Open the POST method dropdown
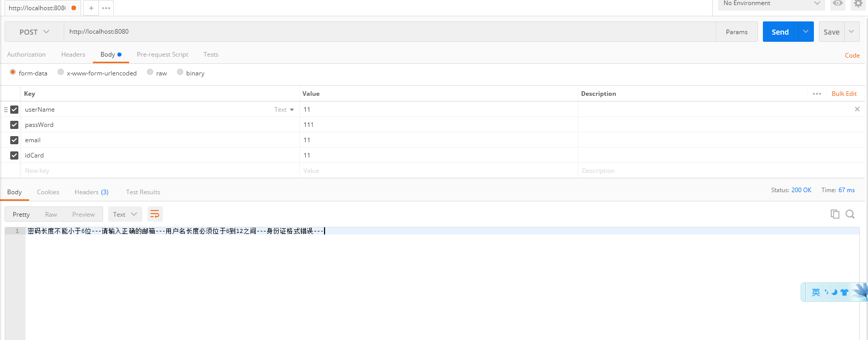 (34, 32)
